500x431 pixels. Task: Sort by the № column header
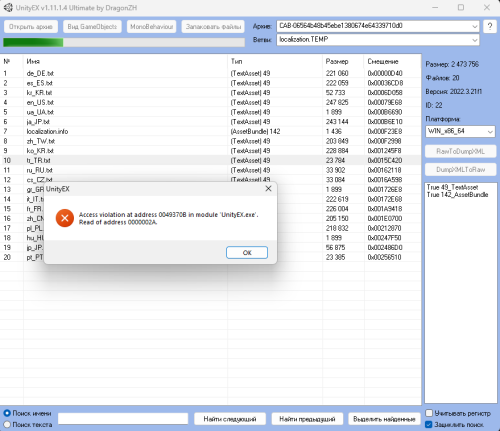(12, 61)
